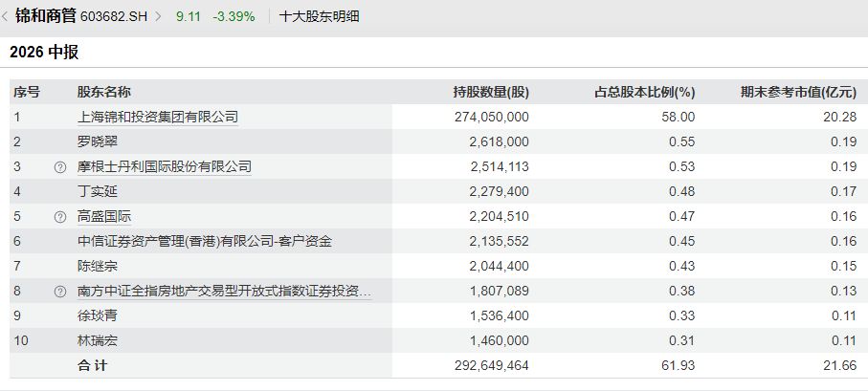Click the 0.55 percentage cell
Screen dimensions: 868x391
682,142
